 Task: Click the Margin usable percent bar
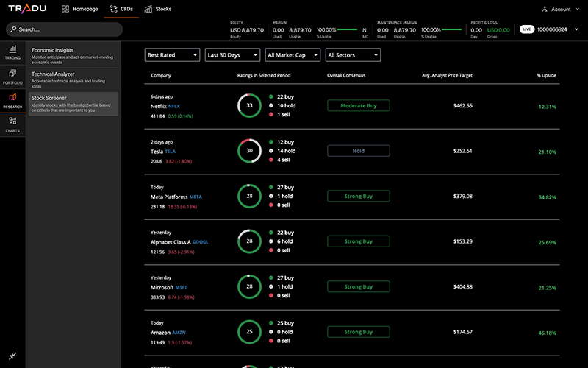click(347, 29)
